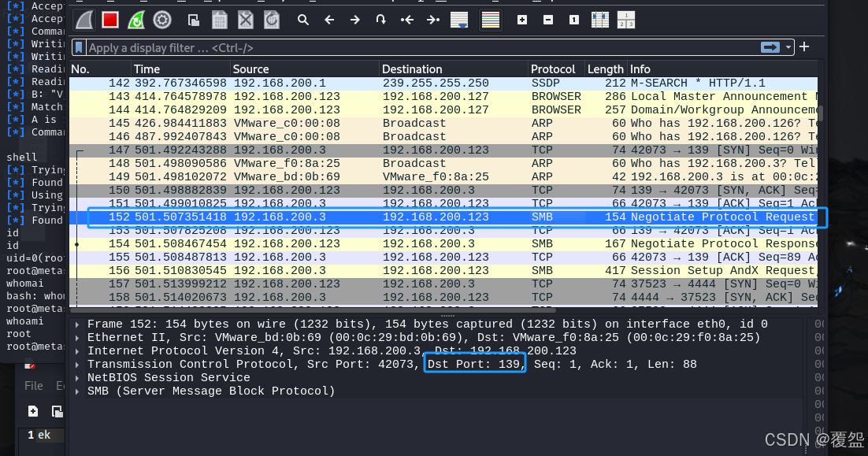Zoom out main window text
The height and width of the screenshot is (456, 868).
coord(548,20)
